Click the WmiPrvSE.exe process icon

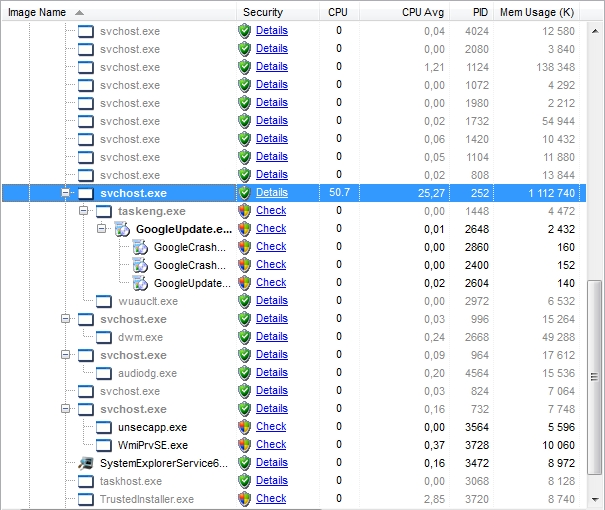point(104,445)
